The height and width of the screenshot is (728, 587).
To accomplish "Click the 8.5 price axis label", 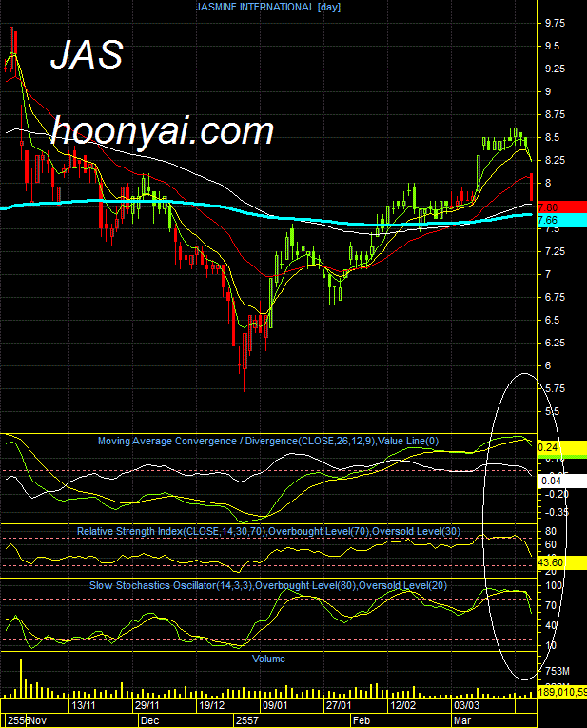I will [552, 137].
